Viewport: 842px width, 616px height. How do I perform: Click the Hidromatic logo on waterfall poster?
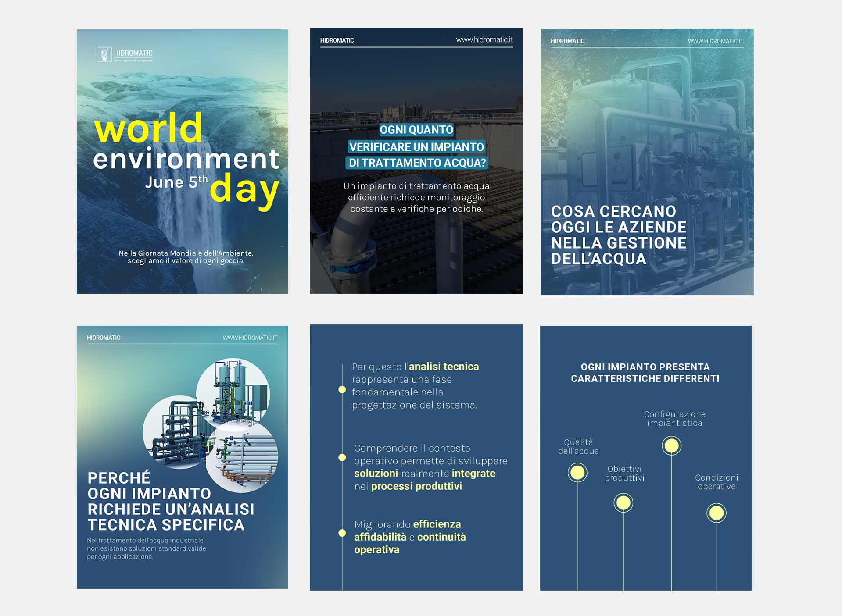125,54
